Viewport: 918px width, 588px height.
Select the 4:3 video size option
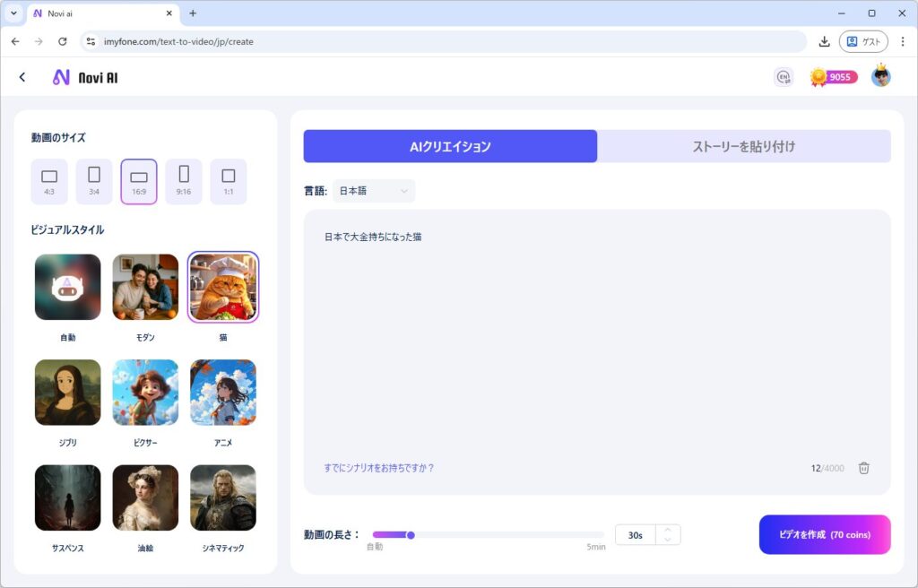click(49, 181)
